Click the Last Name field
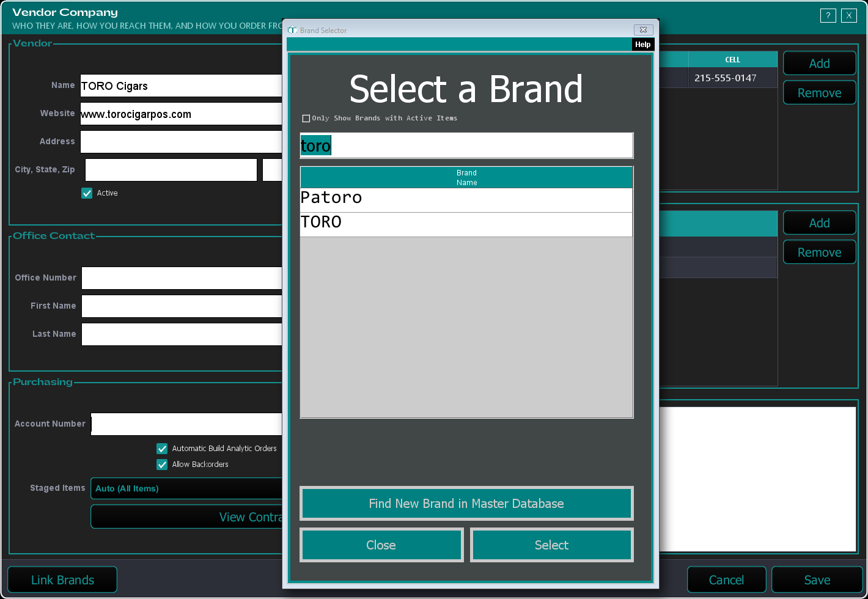The height and width of the screenshot is (599, 868). pyautogui.click(x=182, y=334)
